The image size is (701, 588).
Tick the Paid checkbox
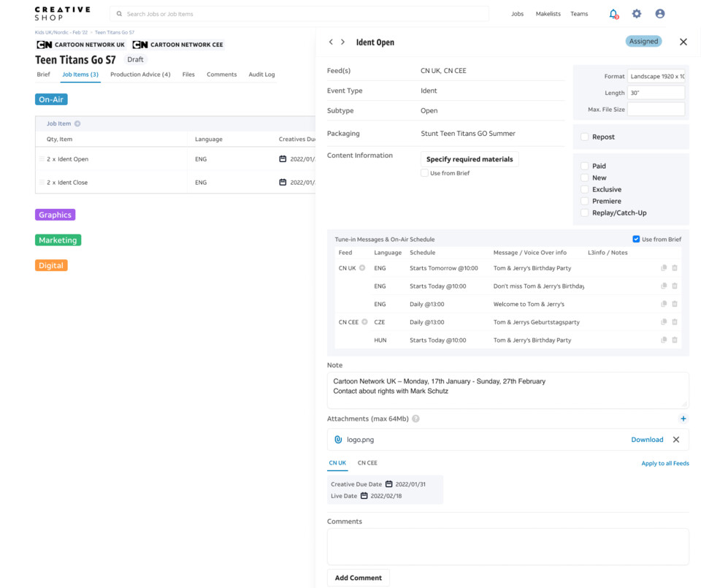[584, 166]
